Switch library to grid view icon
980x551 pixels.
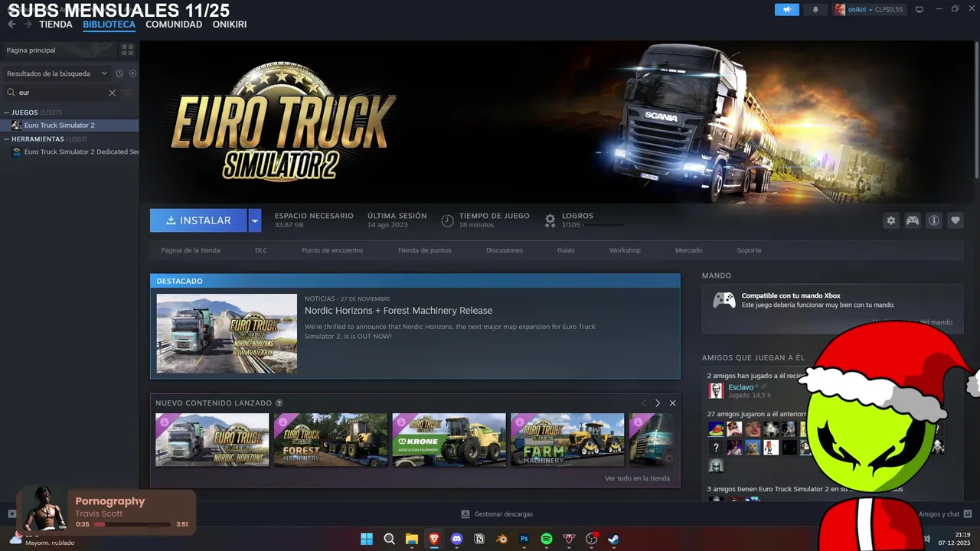127,50
